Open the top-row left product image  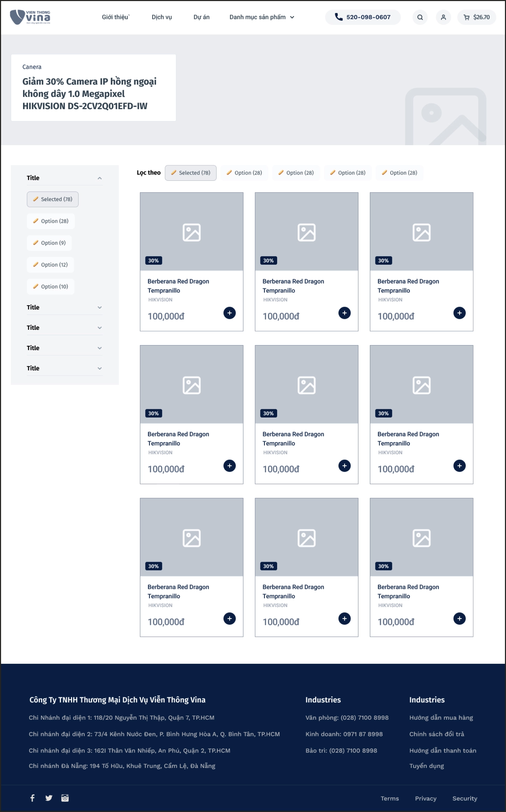coord(192,232)
